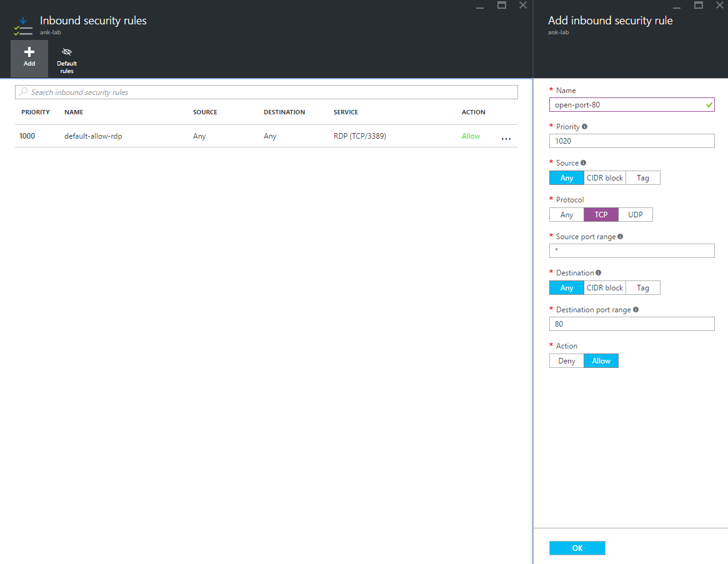Click the Source port range field
Viewport: 728px width, 564px height.
631,250
